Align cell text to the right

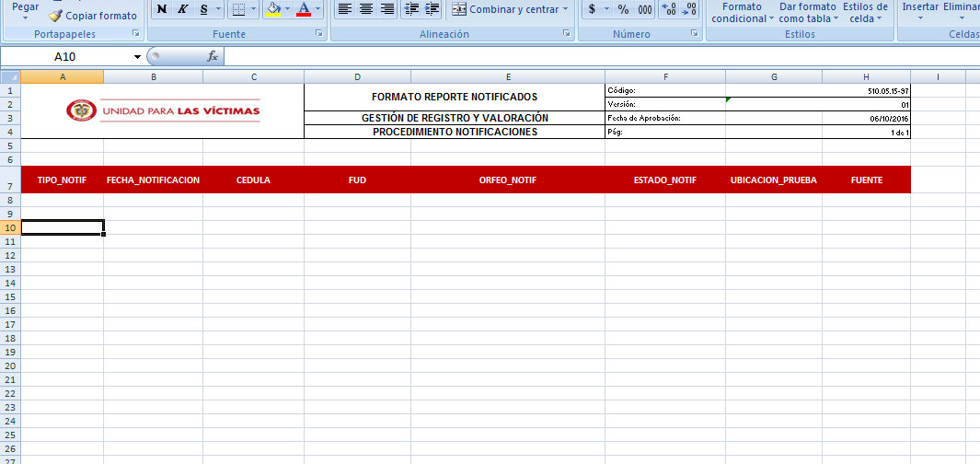pos(387,9)
